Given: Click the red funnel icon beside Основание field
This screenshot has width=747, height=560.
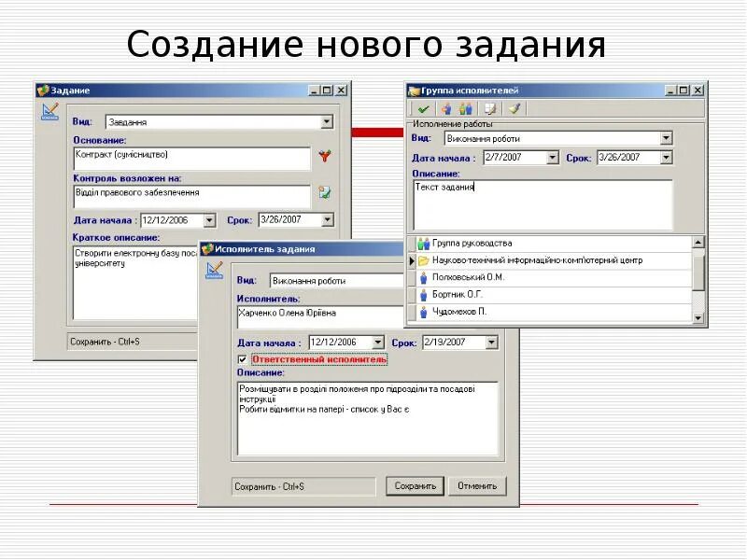Looking at the screenshot, I should click(325, 156).
